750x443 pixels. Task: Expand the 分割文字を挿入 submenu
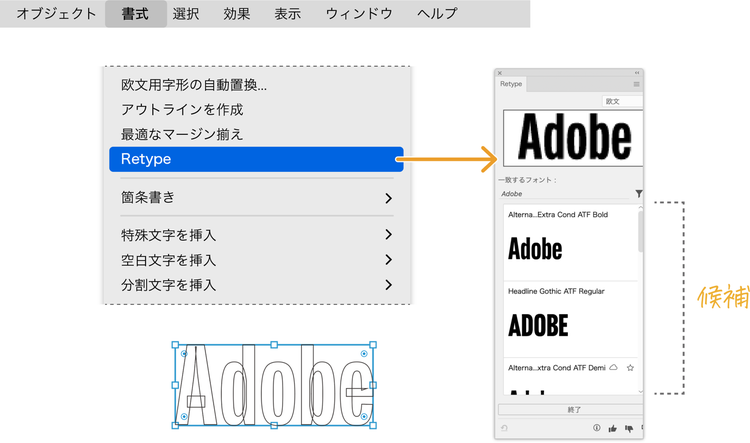(256, 285)
